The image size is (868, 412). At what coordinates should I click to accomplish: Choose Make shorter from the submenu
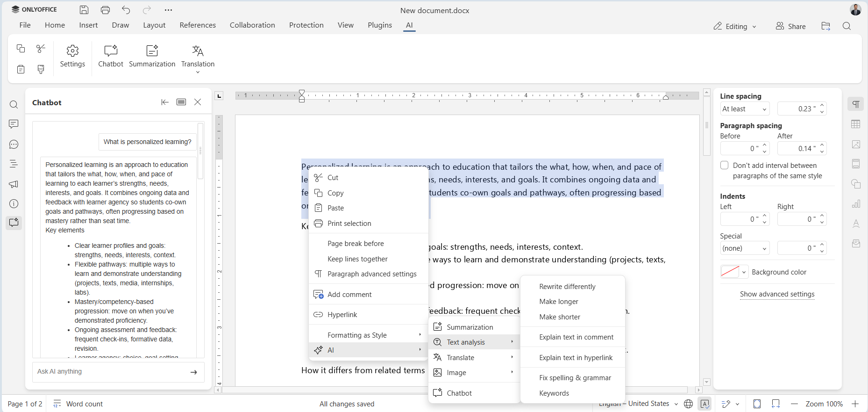coord(573,317)
